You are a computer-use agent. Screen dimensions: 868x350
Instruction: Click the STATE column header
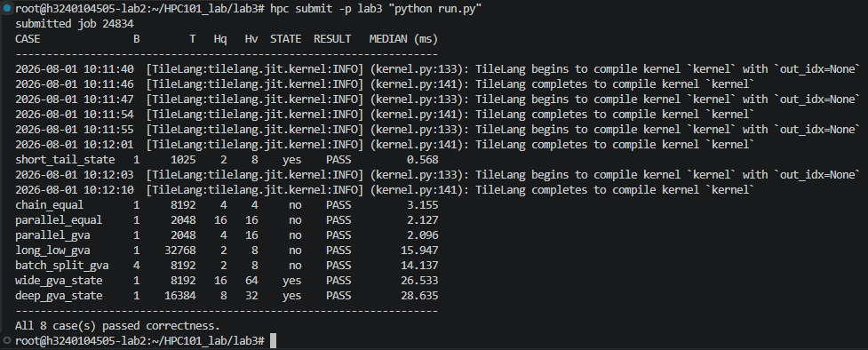(286, 39)
